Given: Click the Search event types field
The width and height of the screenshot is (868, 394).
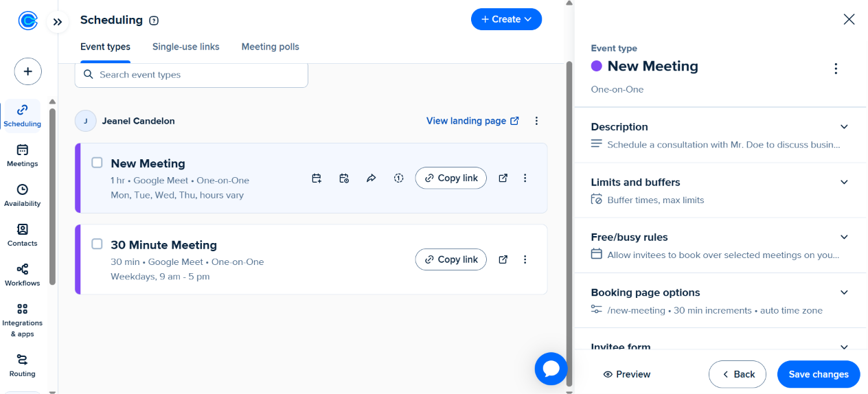Looking at the screenshot, I should click(x=192, y=74).
